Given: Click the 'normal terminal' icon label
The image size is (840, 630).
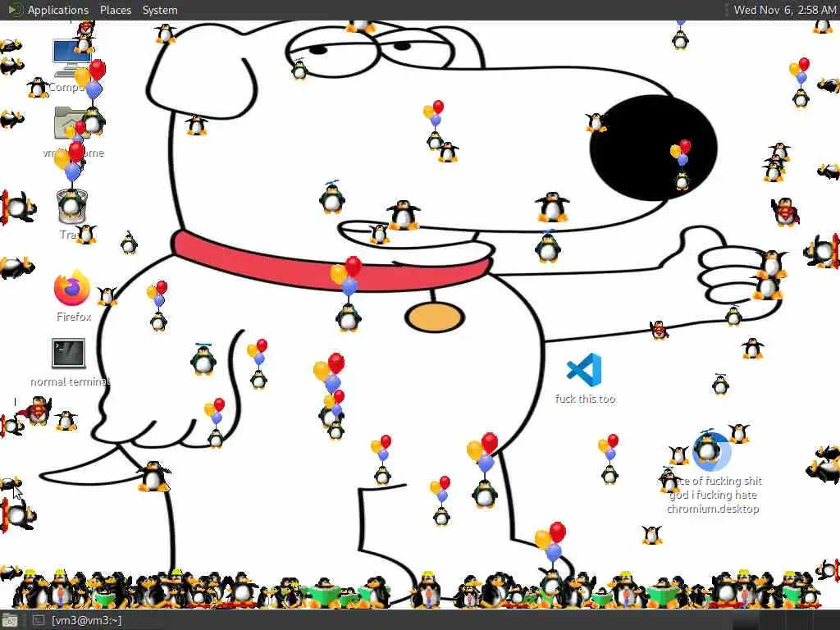Looking at the screenshot, I should pos(71,381).
